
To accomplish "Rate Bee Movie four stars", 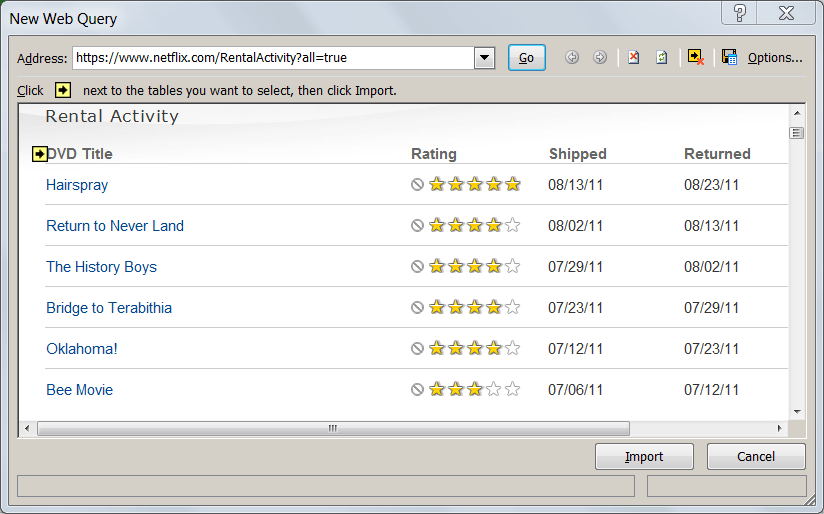I will click(x=493, y=389).
